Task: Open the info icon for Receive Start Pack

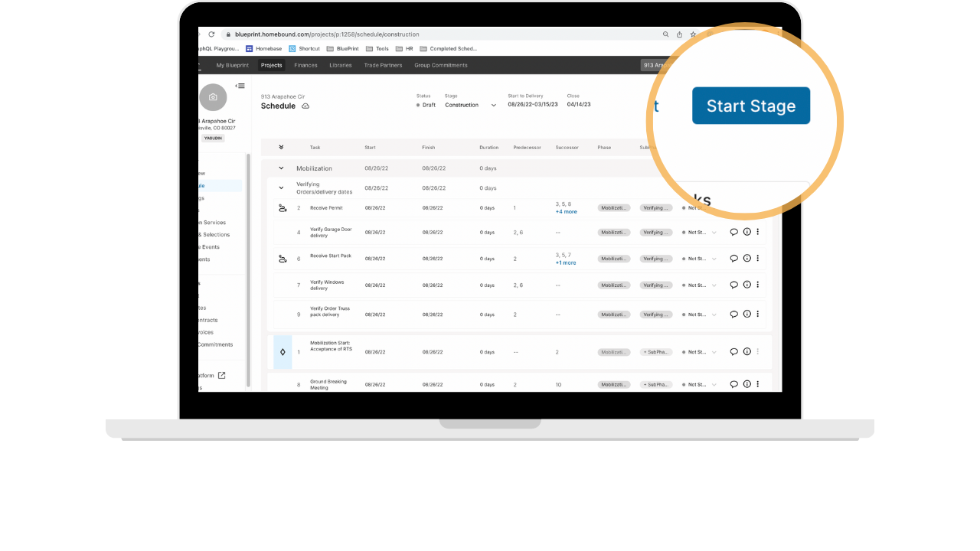Action: (x=746, y=259)
